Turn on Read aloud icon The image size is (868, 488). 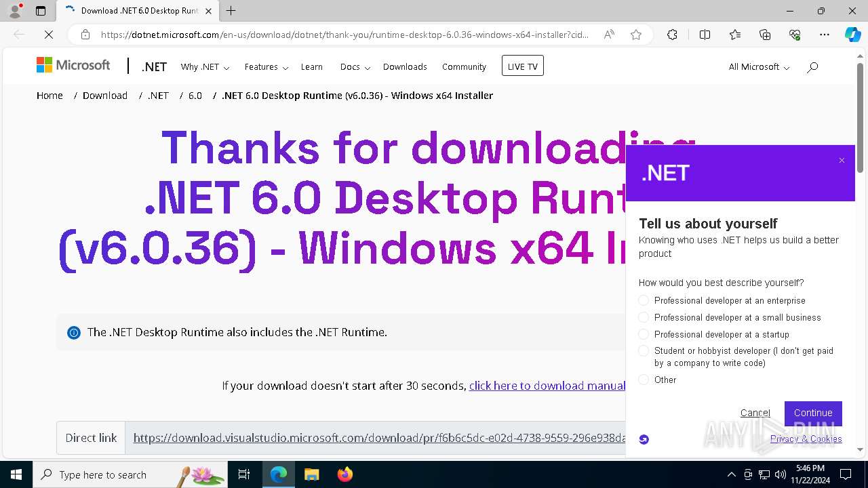coord(609,35)
